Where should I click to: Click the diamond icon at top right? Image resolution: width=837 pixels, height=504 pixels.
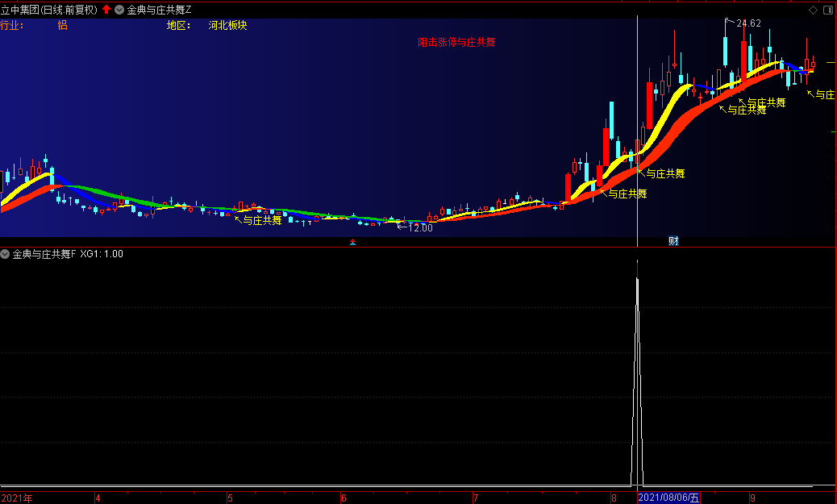813,10
